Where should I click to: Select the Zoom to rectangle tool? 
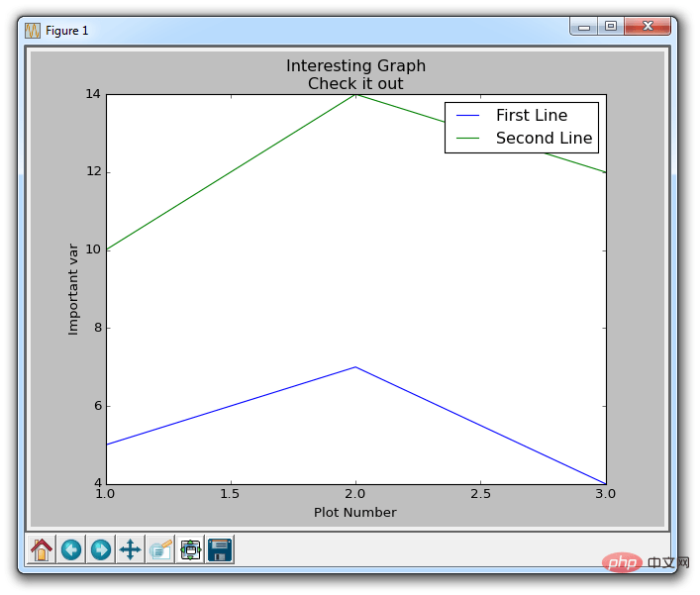pyautogui.click(x=160, y=549)
